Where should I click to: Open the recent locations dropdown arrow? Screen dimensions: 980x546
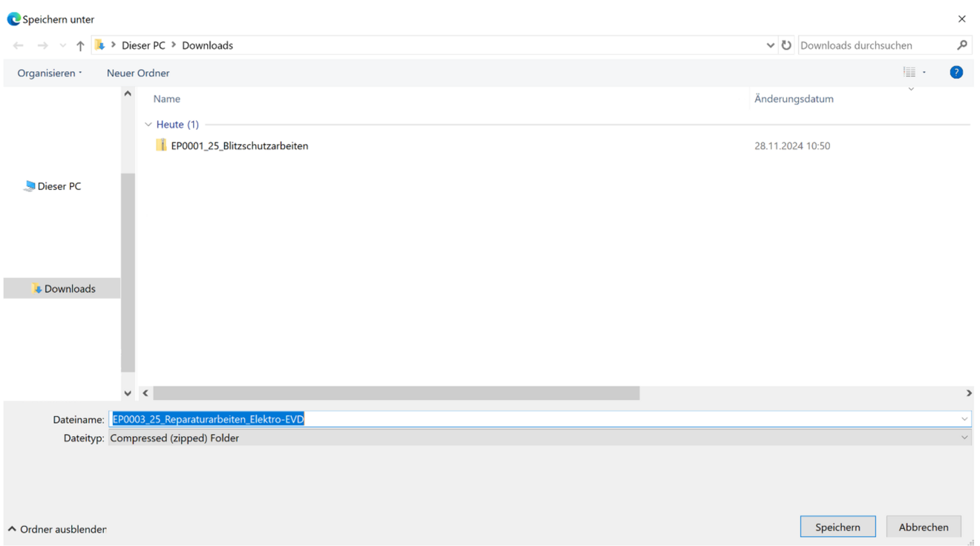(x=63, y=46)
